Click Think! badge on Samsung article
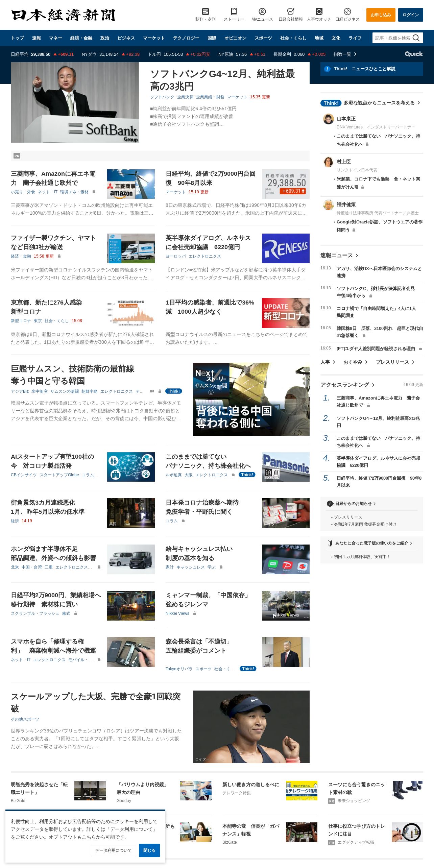Viewport: 434px width, 868px height. [174, 391]
